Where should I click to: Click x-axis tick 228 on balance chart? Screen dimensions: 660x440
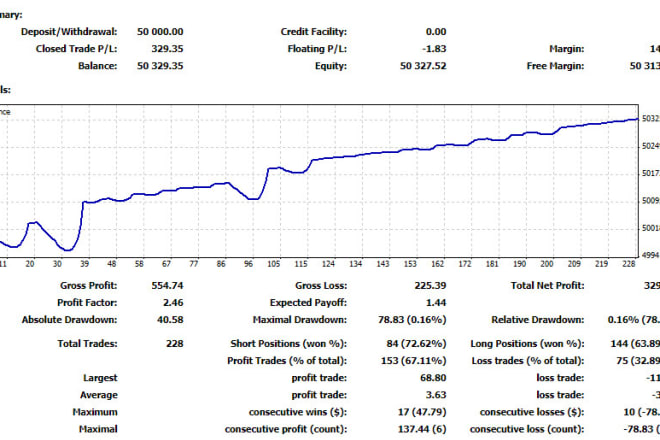[x=628, y=264]
